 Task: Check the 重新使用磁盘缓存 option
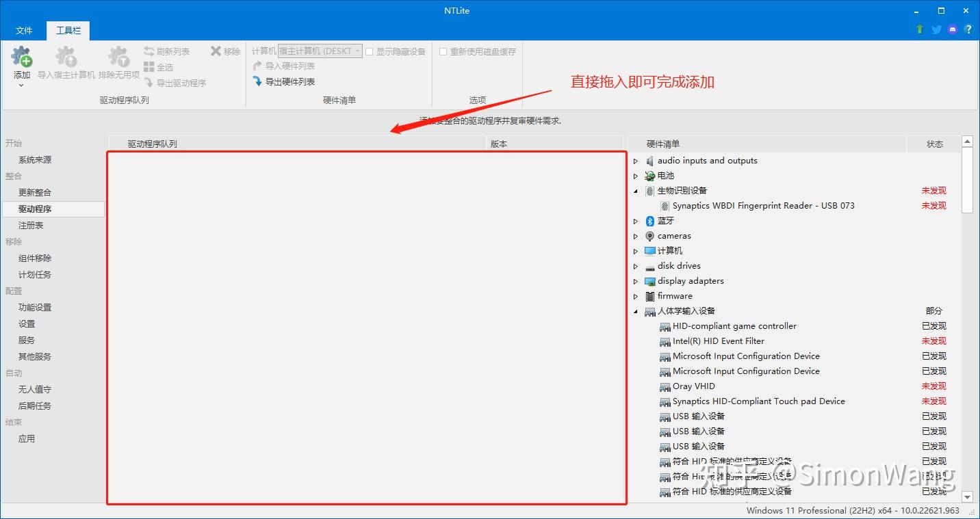(x=443, y=51)
